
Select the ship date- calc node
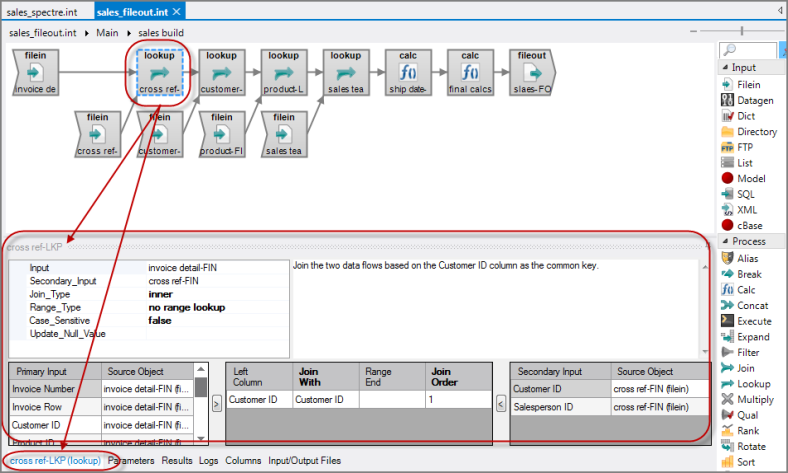(408, 72)
